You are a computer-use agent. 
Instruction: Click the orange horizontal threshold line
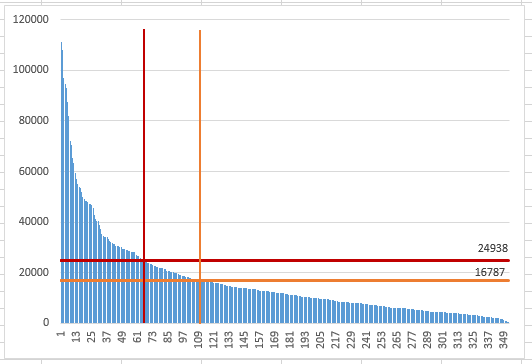tap(285, 281)
